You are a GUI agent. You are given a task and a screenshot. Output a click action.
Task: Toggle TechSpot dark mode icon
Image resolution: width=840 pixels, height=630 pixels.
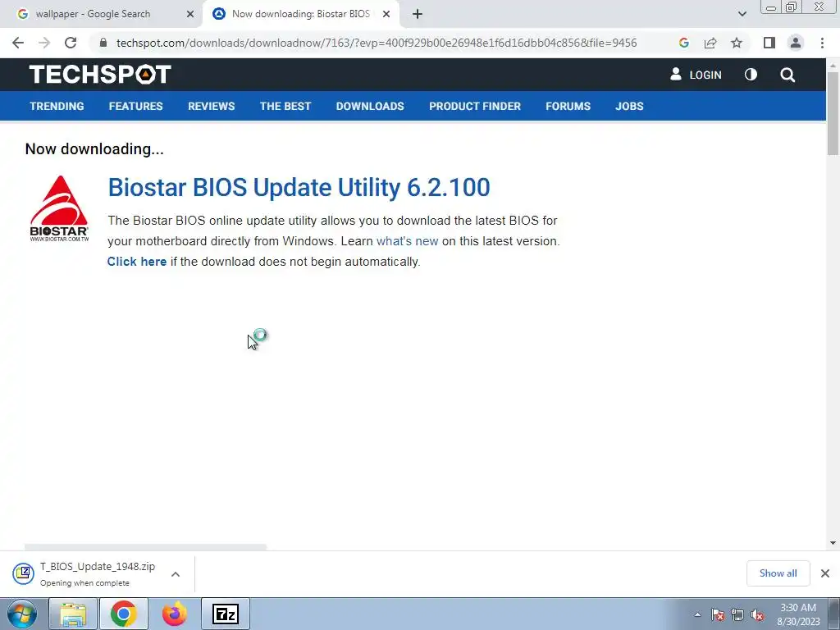[x=751, y=75]
